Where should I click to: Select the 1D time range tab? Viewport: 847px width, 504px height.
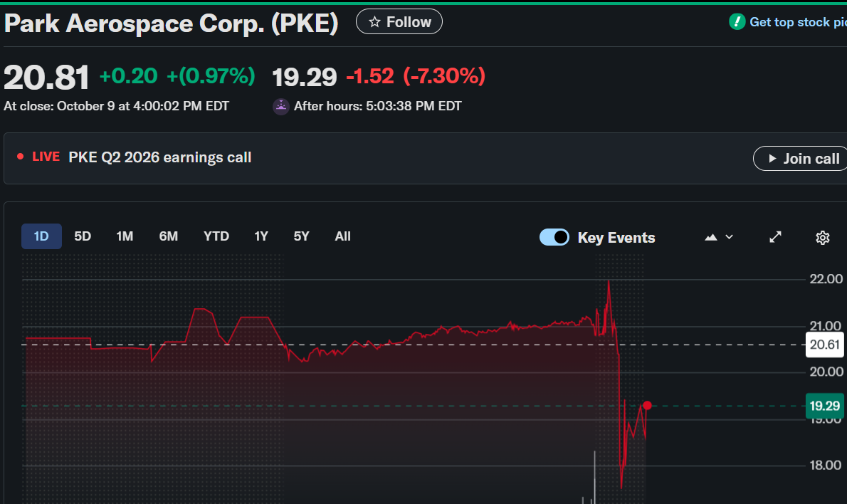point(41,236)
